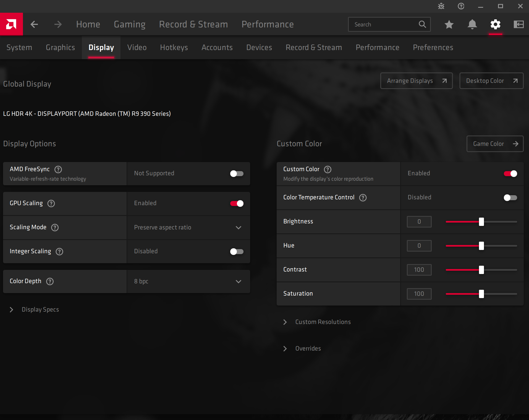
Task: Open top Performance tab
Action: pos(268,24)
